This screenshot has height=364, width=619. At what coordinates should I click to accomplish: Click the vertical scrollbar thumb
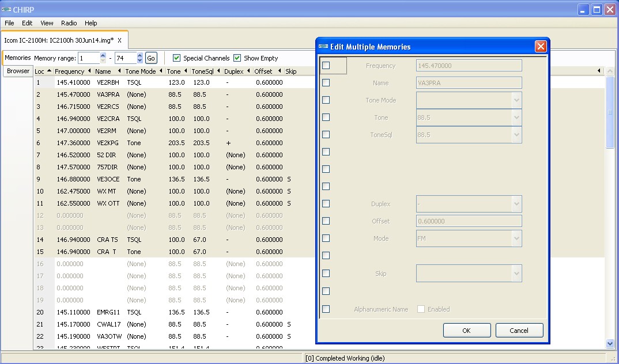[610, 112]
